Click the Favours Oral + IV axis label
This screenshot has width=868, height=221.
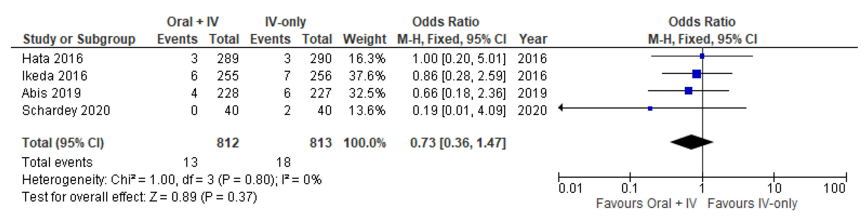coord(646,203)
